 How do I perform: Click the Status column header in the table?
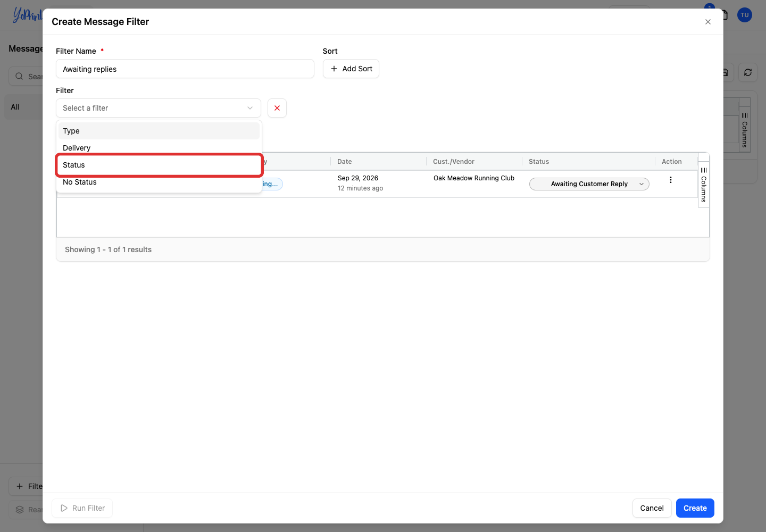588,162
